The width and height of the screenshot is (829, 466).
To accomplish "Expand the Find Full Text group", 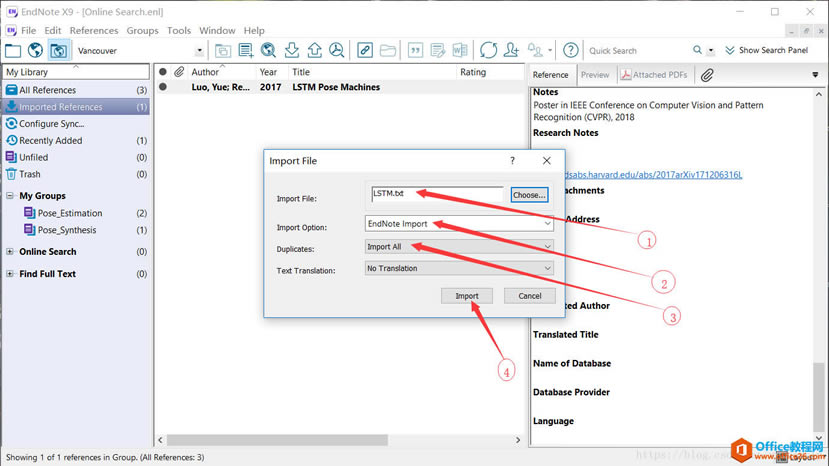I will (x=10, y=274).
